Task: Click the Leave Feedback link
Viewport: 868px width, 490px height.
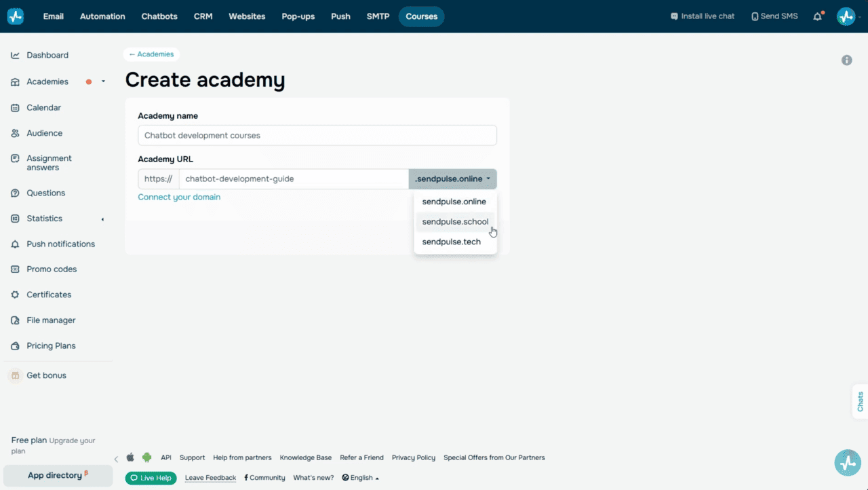Action: coord(210,478)
